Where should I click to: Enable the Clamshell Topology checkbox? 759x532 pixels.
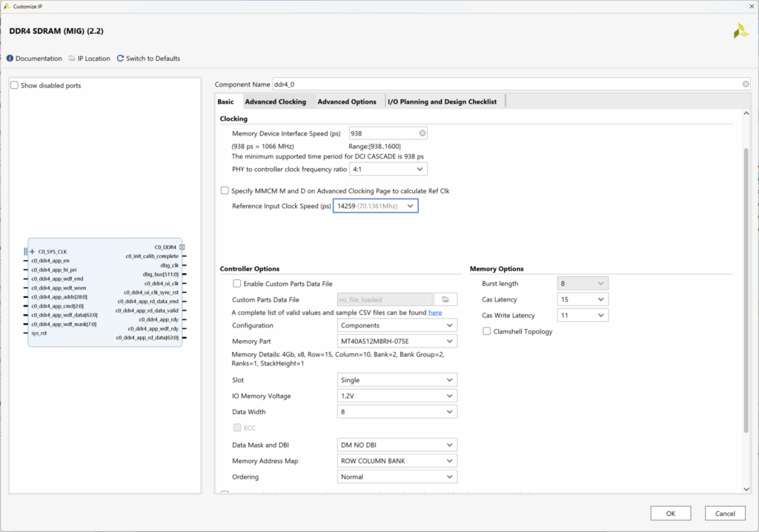click(x=486, y=331)
